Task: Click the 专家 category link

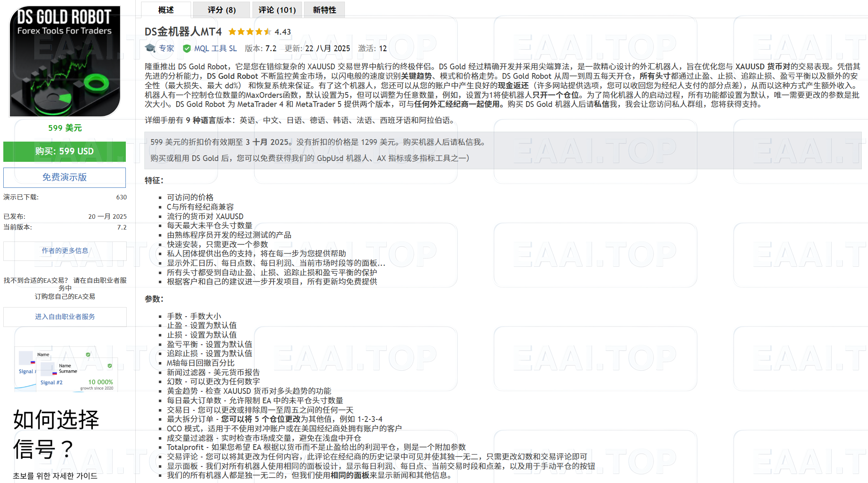Action: (x=167, y=49)
